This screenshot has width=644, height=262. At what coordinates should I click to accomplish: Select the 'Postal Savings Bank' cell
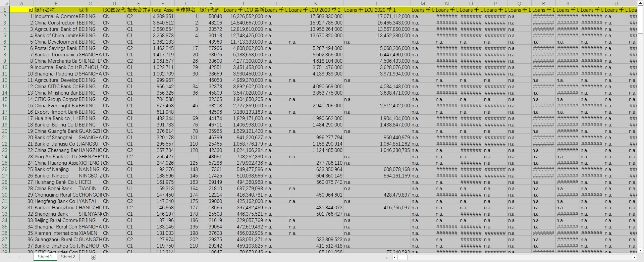[56, 48]
